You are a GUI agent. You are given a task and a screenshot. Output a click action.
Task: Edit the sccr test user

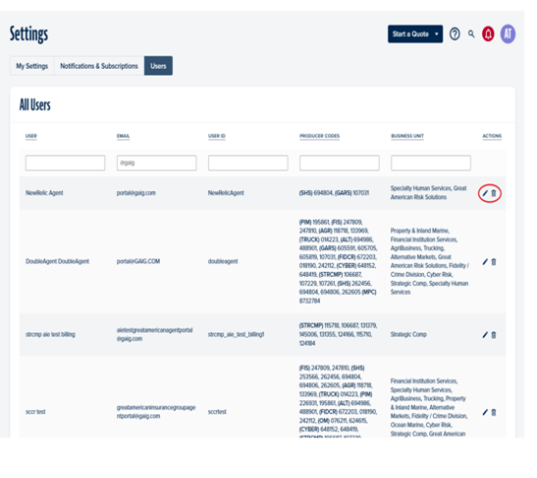click(x=485, y=412)
